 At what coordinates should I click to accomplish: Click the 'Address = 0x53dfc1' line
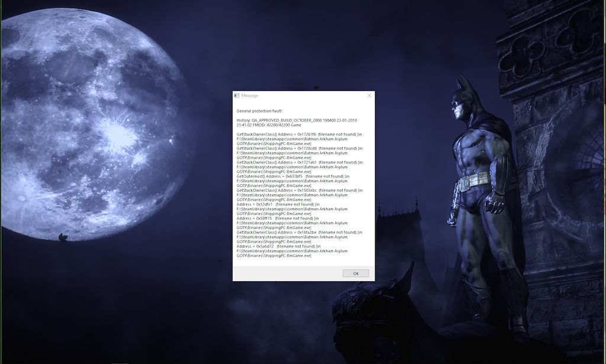(278, 204)
